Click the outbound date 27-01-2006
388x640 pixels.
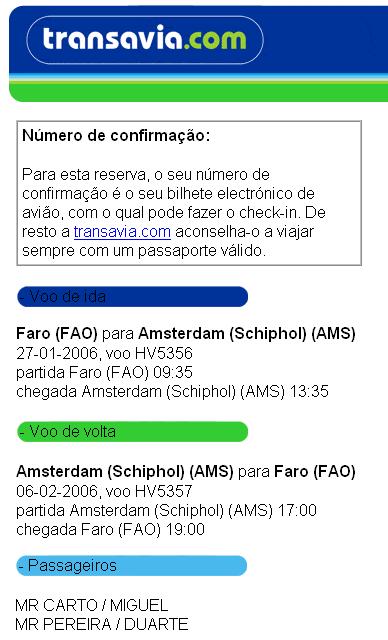coord(57,353)
